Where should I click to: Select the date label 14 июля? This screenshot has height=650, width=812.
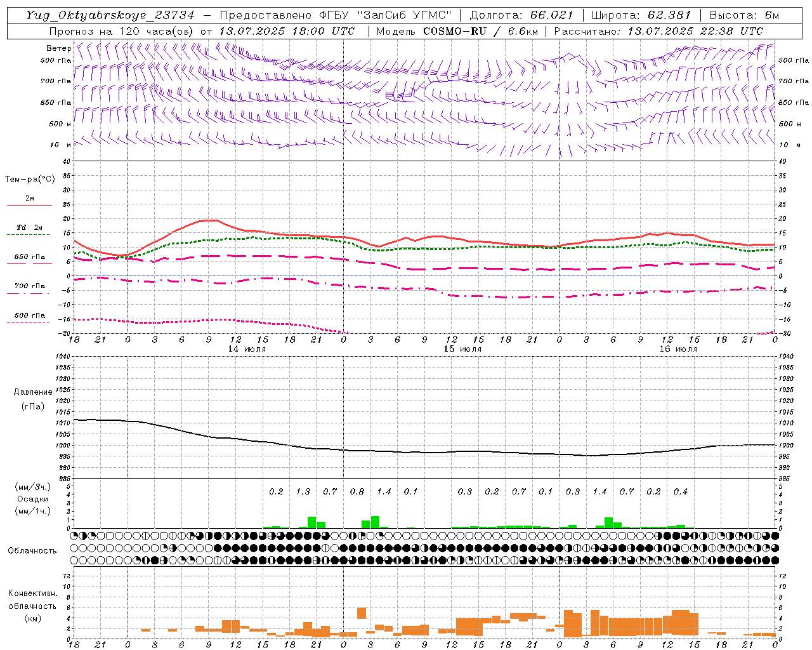[247, 349]
